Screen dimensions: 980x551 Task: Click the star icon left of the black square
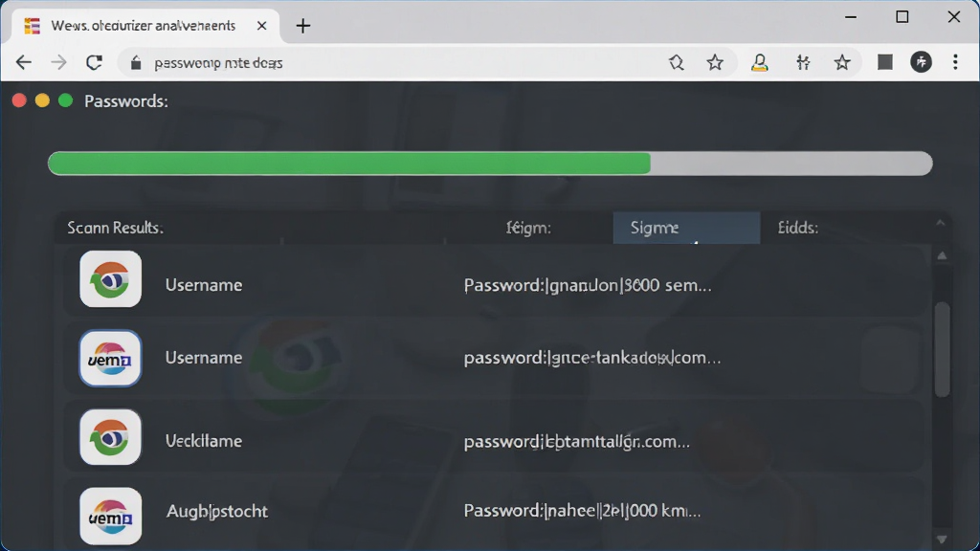[x=842, y=62]
